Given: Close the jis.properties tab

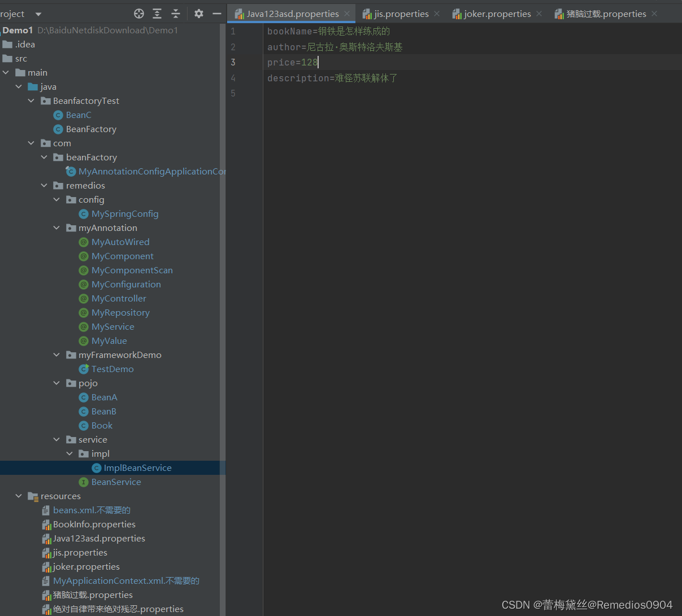Looking at the screenshot, I should [437, 14].
